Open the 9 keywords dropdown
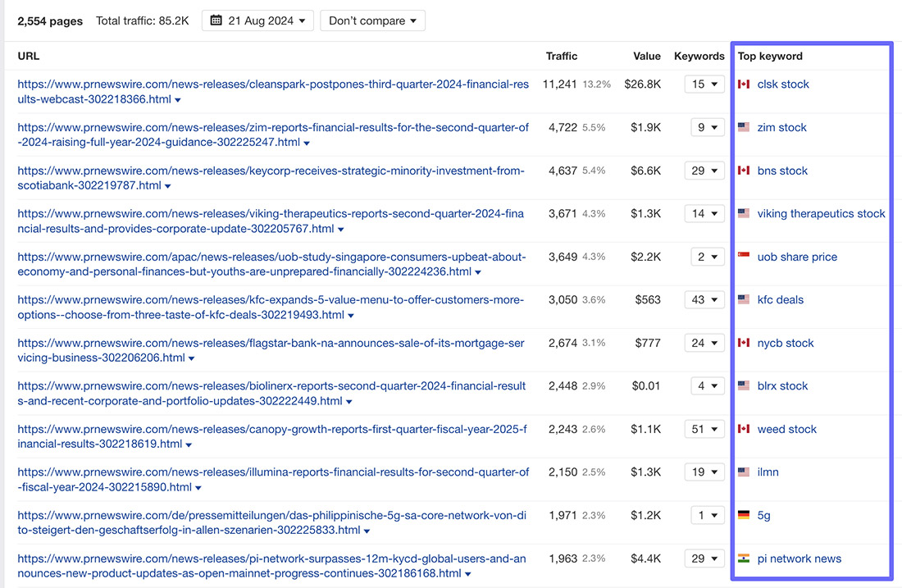902x588 pixels. [x=708, y=128]
